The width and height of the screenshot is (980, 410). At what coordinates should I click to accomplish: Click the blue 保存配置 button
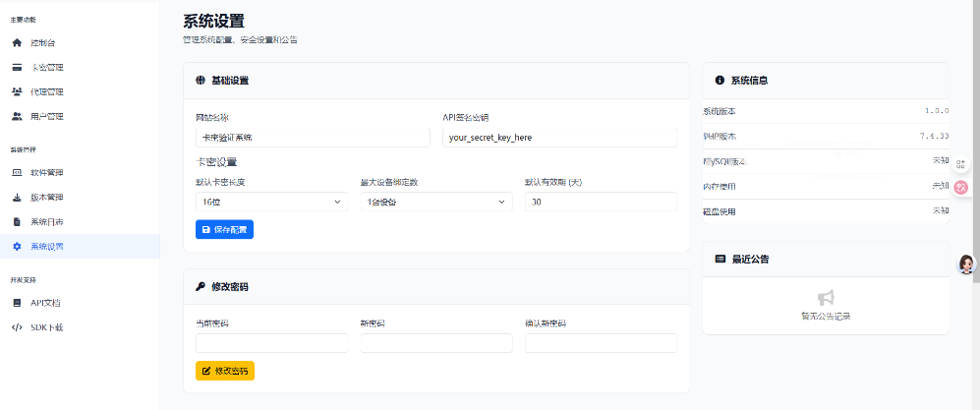pyautogui.click(x=224, y=229)
